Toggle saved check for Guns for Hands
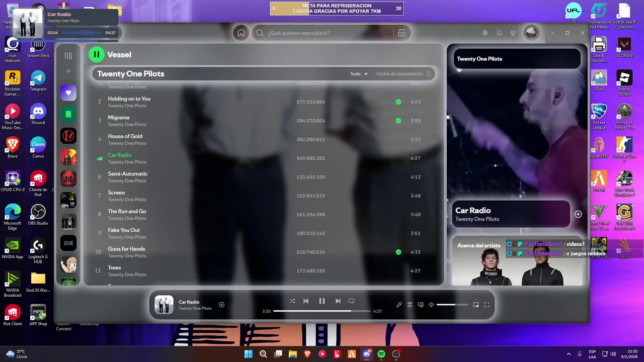This screenshot has height=362, width=644. 398,252
